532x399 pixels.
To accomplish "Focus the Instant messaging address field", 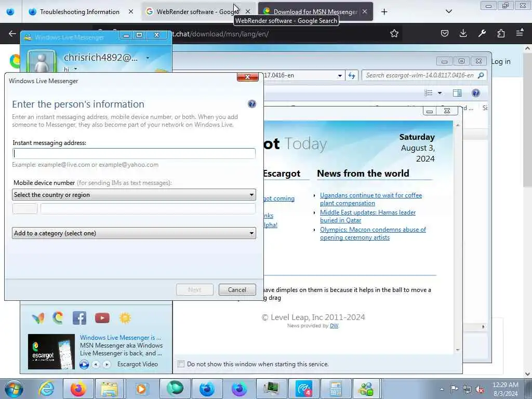I will pyautogui.click(x=134, y=153).
